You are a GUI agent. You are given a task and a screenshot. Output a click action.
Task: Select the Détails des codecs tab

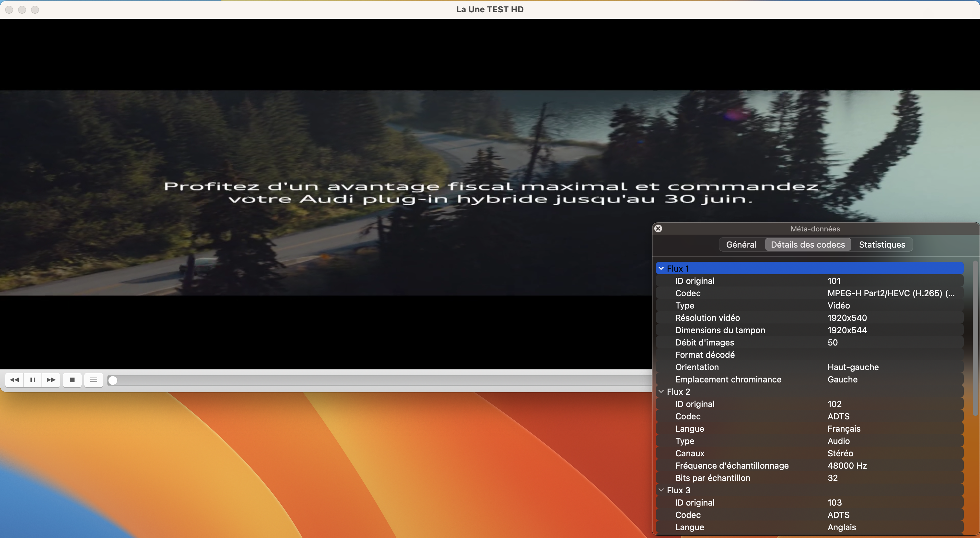coord(808,244)
